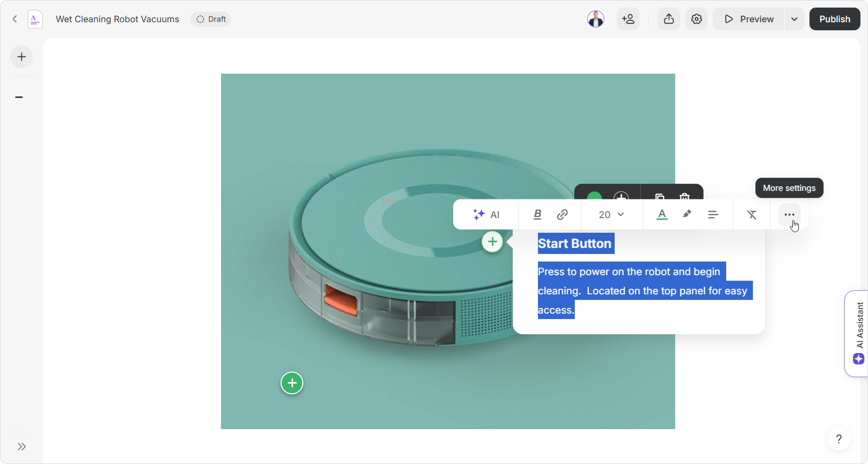The image size is (868, 464).
Task: Open the font size 20 dropdown
Action: [x=611, y=215]
